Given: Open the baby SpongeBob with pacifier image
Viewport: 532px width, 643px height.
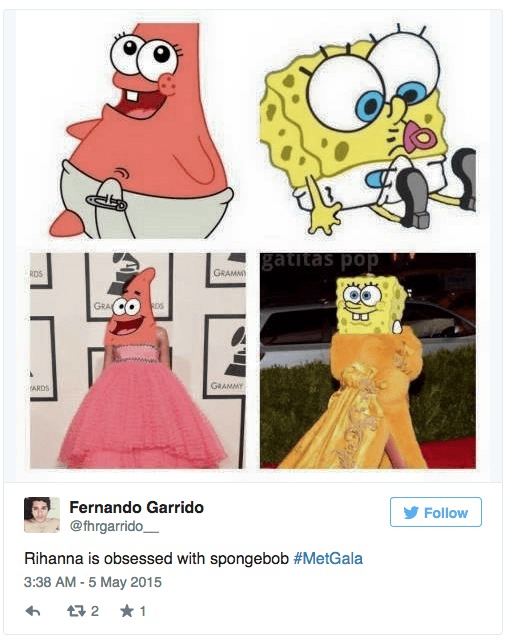Looking at the screenshot, I should pyautogui.click(x=368, y=128).
